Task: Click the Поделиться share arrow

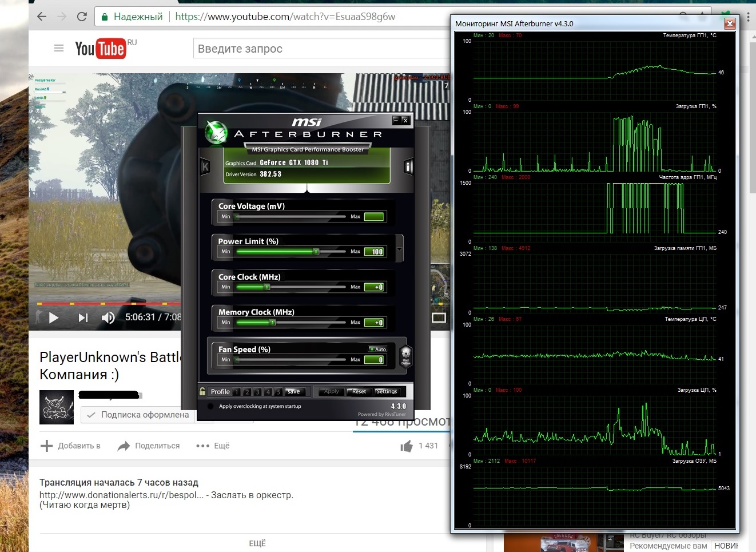Action: (x=124, y=446)
